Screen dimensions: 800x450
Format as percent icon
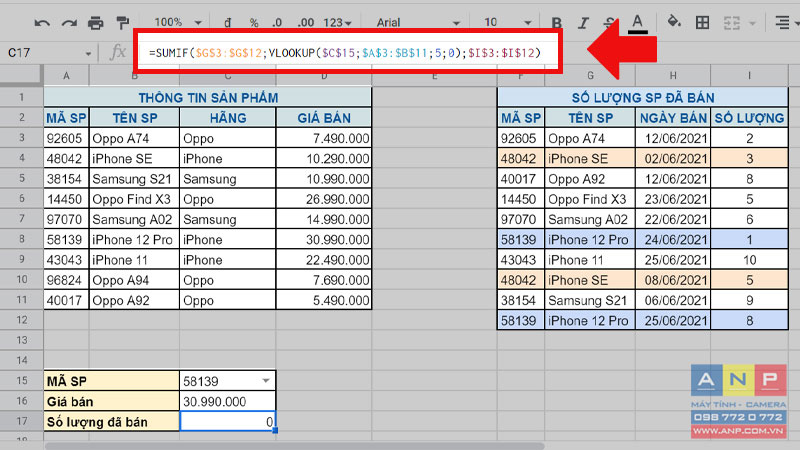254,22
